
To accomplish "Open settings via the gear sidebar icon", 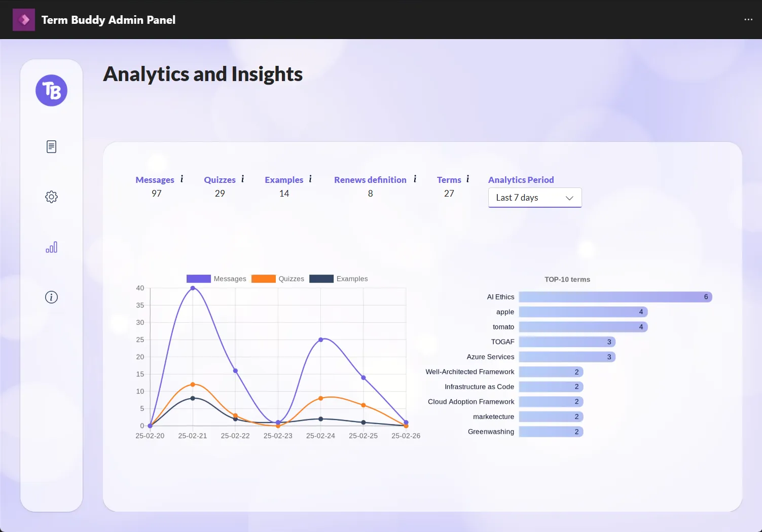I will (51, 197).
